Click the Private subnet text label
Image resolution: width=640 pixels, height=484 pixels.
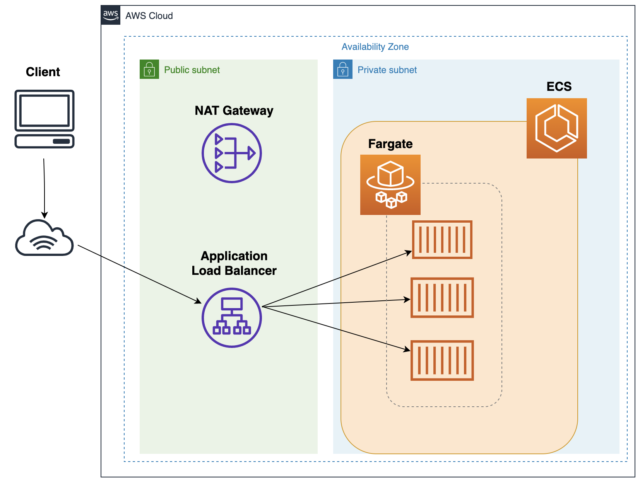387,70
